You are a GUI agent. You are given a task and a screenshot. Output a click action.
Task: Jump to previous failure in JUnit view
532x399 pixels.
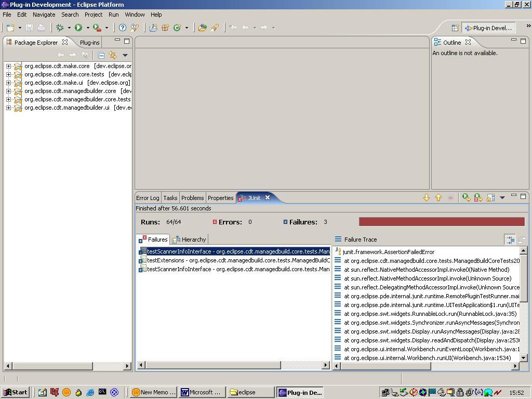(x=438, y=197)
